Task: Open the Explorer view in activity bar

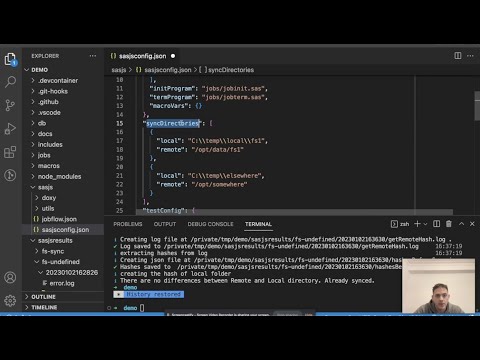Action: [x=10, y=60]
